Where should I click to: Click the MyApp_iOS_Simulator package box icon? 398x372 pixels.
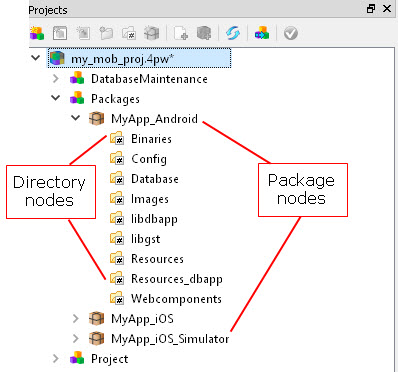(x=97, y=338)
